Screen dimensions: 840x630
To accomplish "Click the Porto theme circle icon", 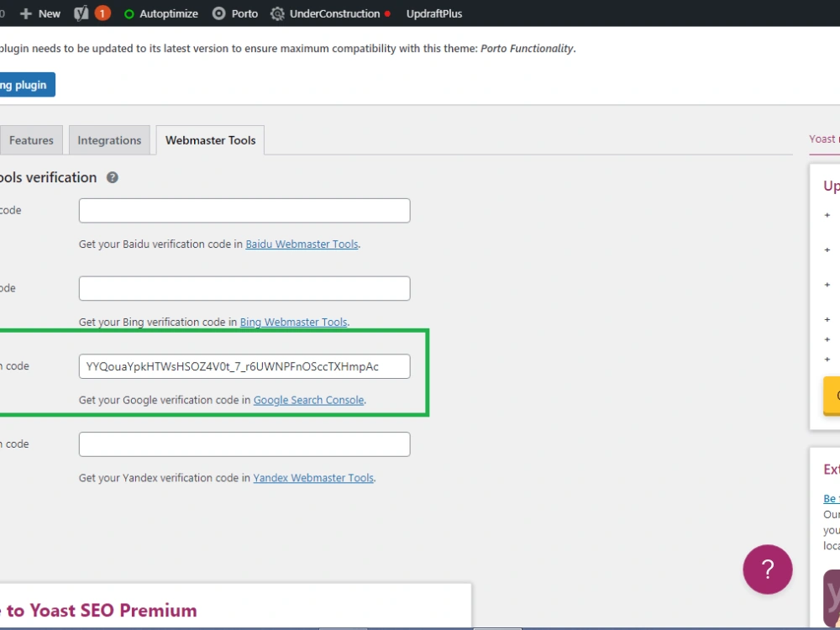I will coord(218,13).
